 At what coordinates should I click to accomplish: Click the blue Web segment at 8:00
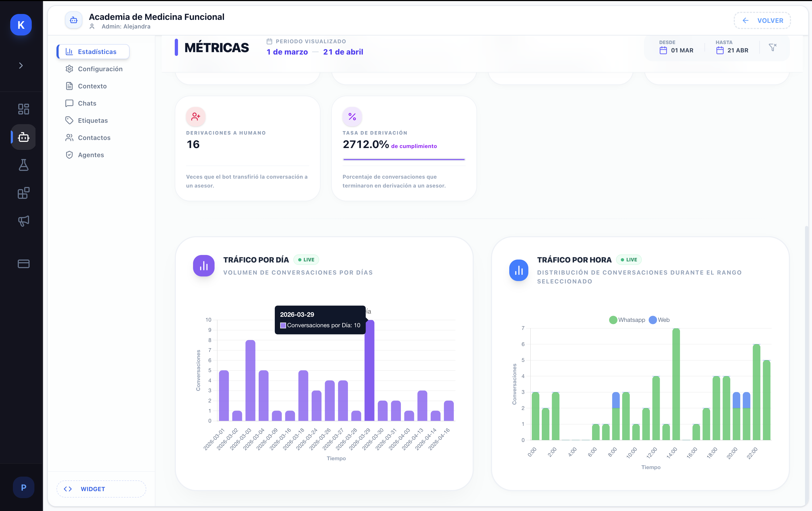[616, 400]
